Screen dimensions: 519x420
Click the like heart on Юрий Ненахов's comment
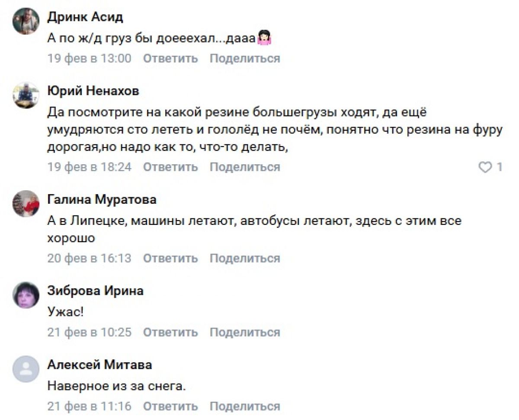coord(486,167)
